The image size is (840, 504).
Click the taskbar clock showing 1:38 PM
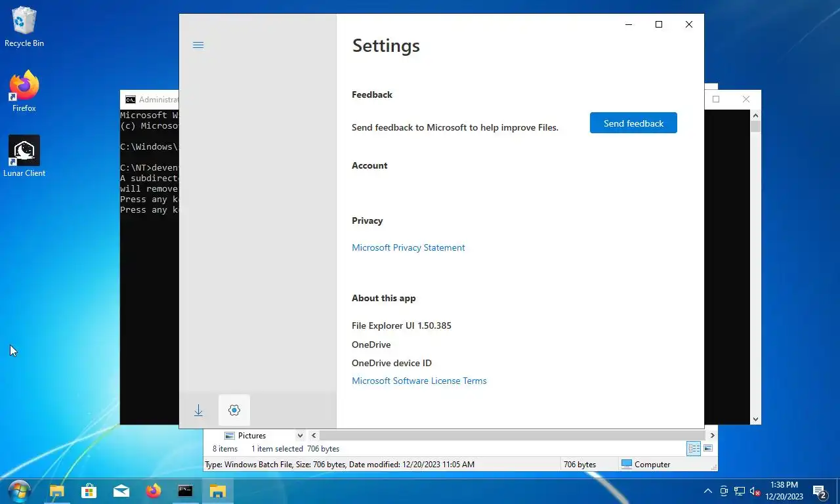click(784, 491)
